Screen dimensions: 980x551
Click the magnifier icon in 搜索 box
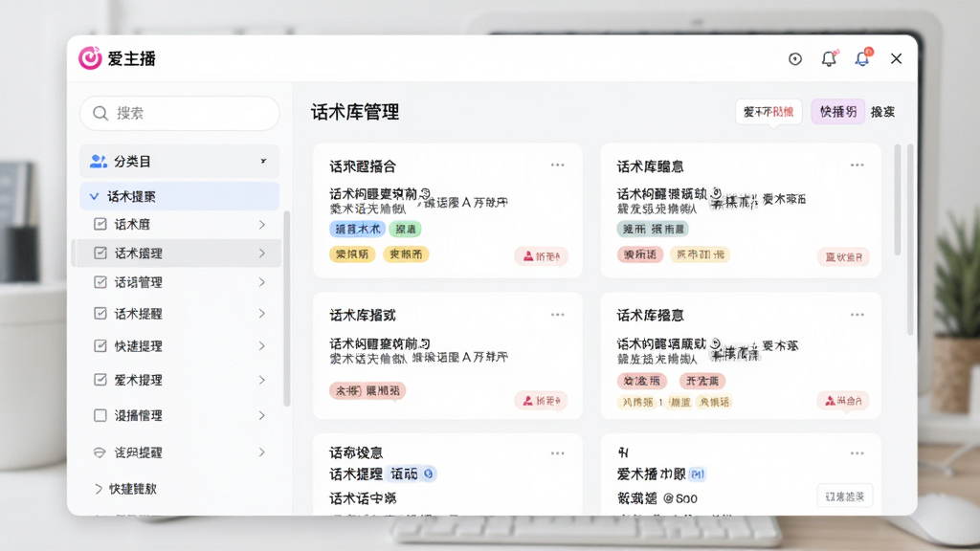pyautogui.click(x=100, y=113)
